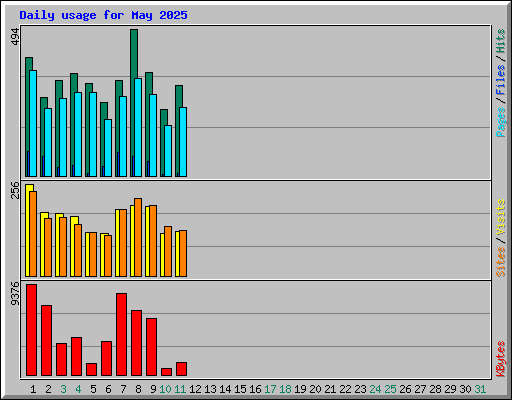Click the cyan files bar for day 11

click(183, 142)
